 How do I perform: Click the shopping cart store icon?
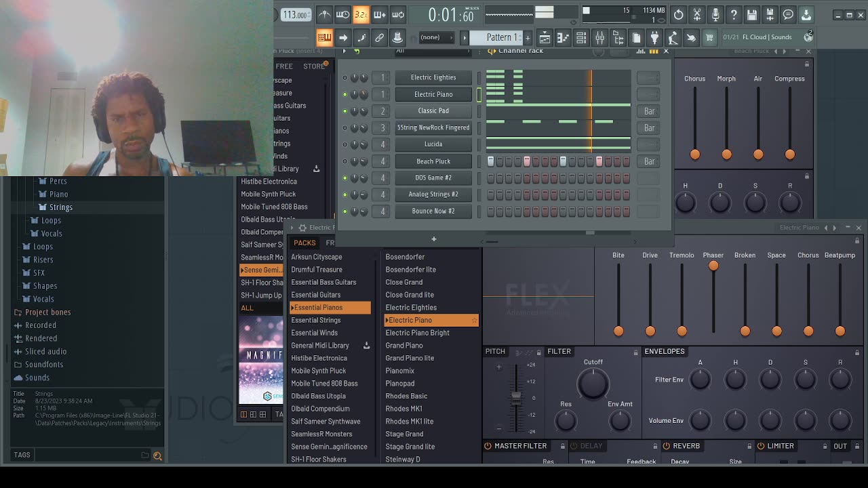coord(709,38)
